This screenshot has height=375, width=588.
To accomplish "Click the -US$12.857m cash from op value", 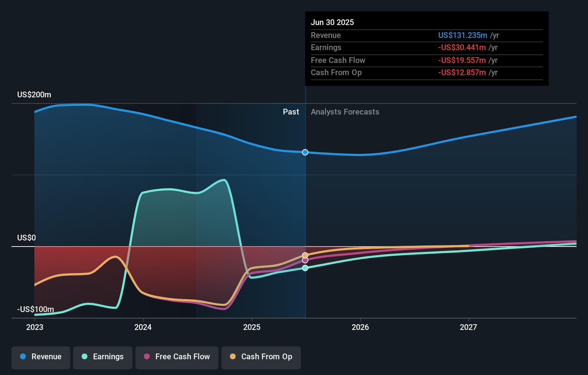I will [x=462, y=73].
